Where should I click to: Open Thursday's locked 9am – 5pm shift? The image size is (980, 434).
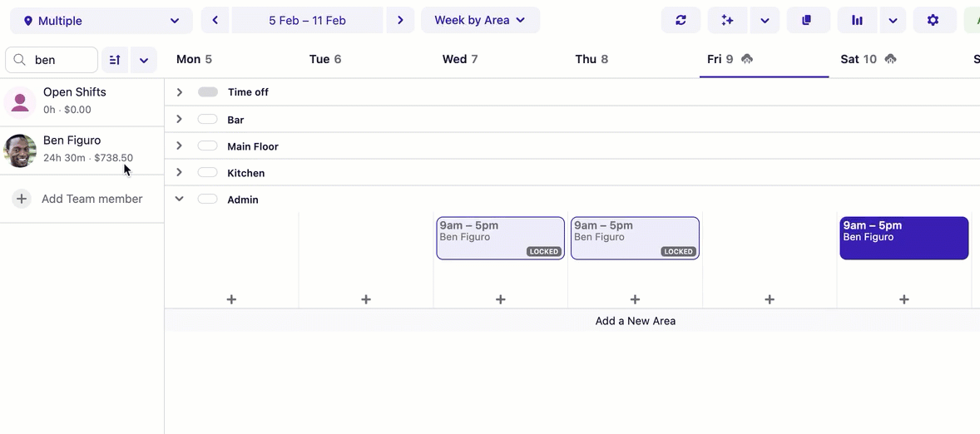(x=635, y=238)
